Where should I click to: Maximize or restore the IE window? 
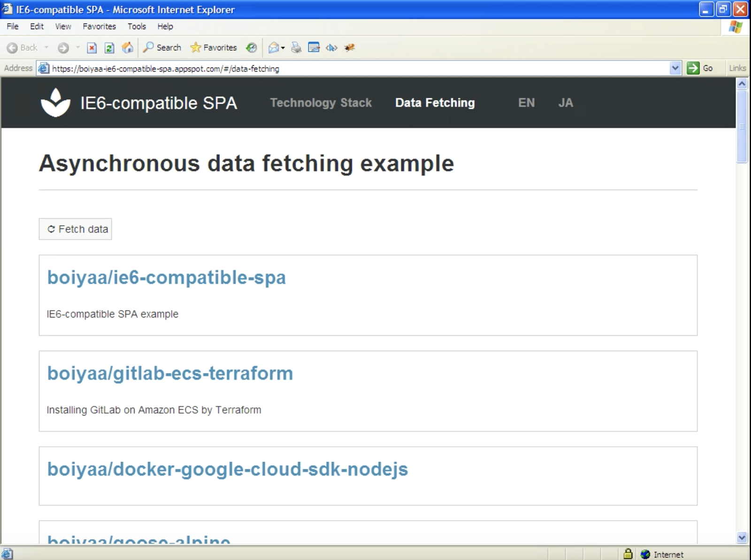click(x=723, y=9)
